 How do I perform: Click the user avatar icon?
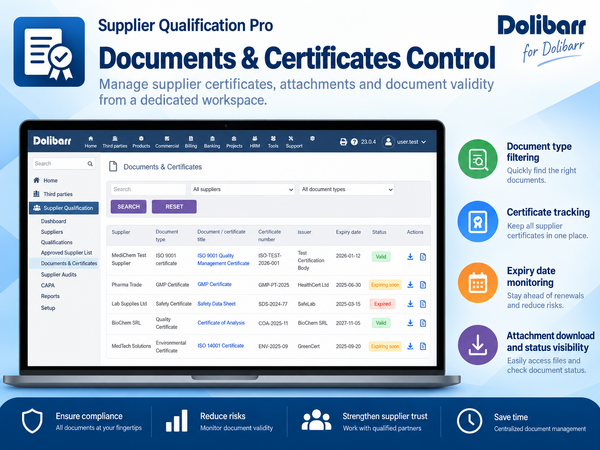coord(388,142)
